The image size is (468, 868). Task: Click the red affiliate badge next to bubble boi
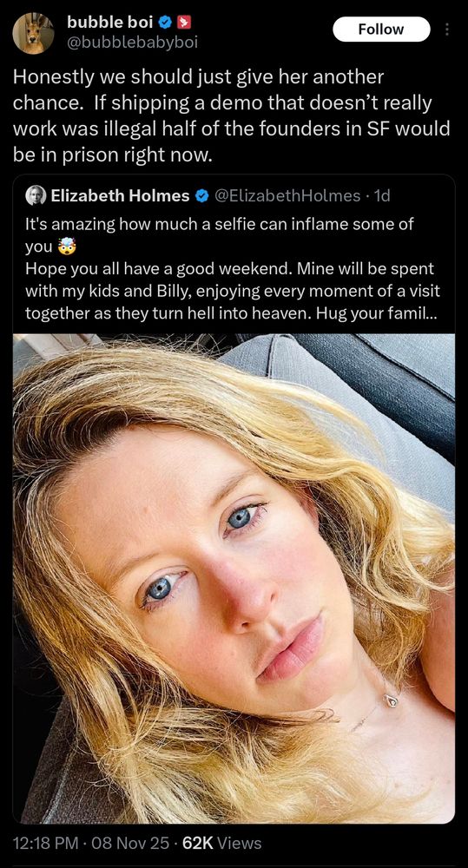pyautogui.click(x=183, y=23)
